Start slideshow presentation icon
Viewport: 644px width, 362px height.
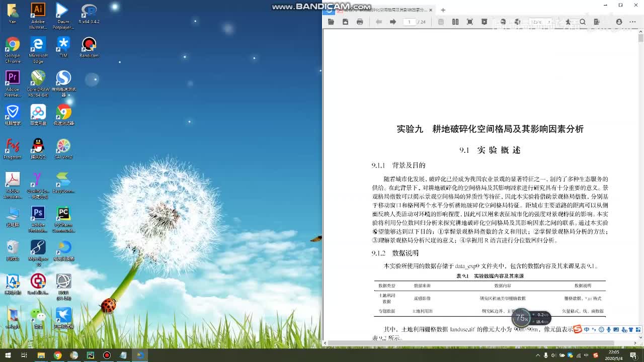484,22
